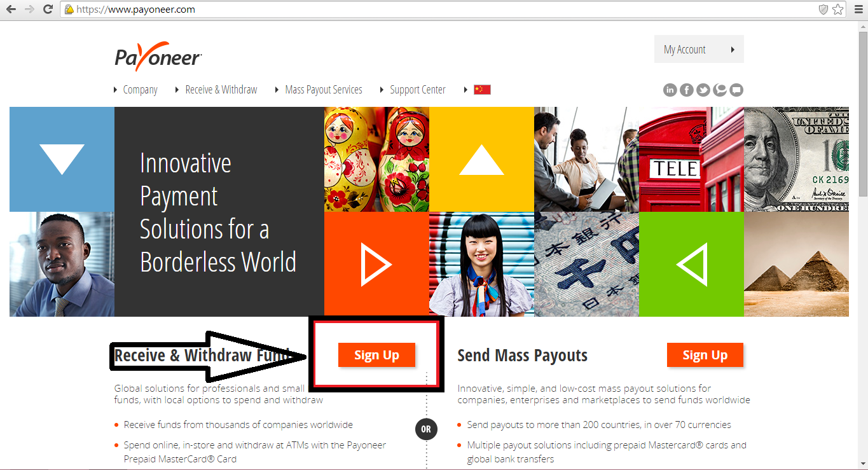
Task: Open the Chrome hamburger menu
Action: [858, 10]
